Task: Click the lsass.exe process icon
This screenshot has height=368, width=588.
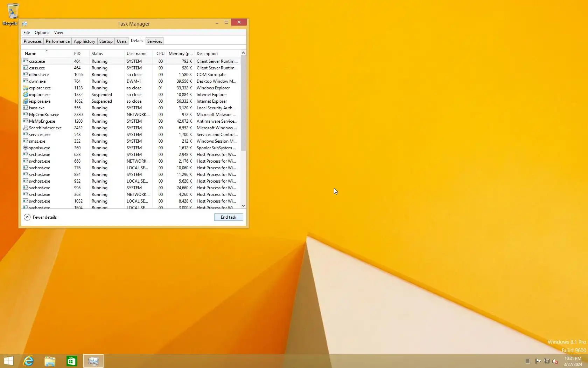Action: click(x=26, y=108)
